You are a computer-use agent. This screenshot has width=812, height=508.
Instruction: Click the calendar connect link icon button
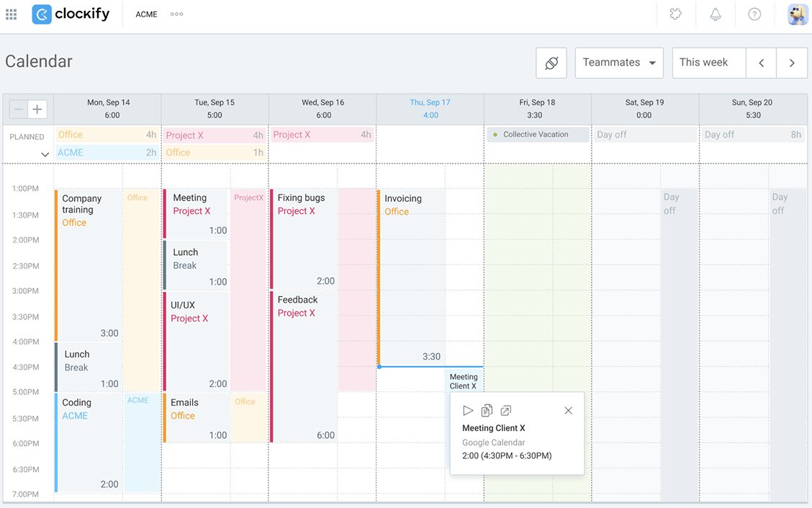(x=551, y=63)
